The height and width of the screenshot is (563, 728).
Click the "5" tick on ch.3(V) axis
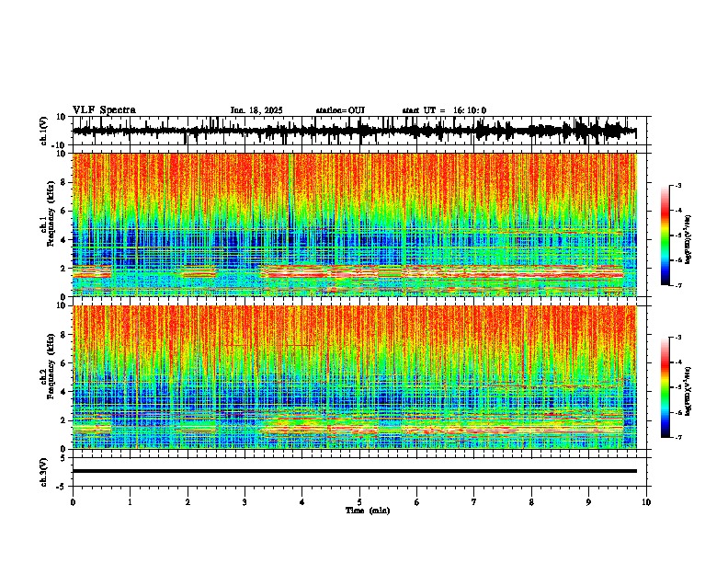click(x=63, y=458)
